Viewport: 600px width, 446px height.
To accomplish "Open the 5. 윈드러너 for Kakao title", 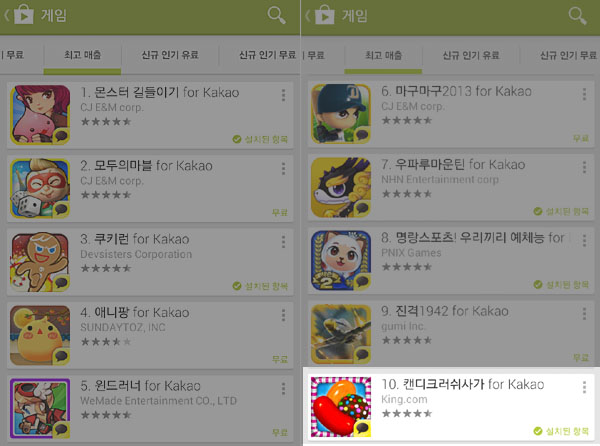I will click(x=140, y=386).
